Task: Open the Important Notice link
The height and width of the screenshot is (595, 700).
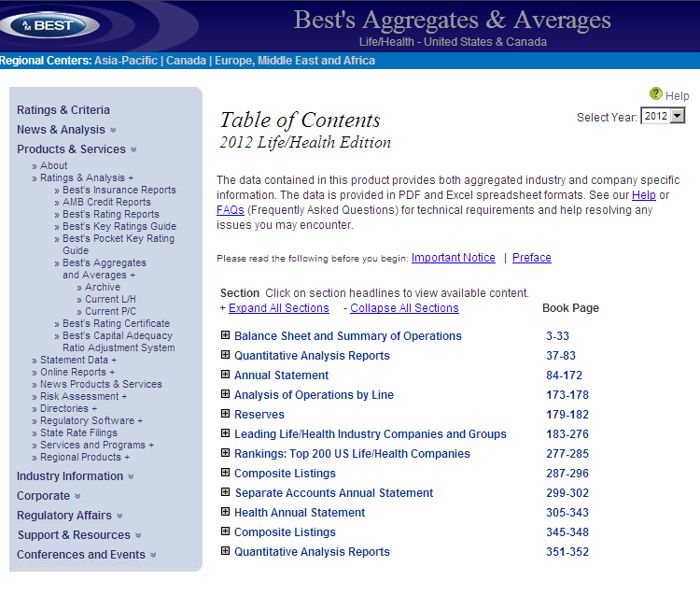Action: coord(453,258)
